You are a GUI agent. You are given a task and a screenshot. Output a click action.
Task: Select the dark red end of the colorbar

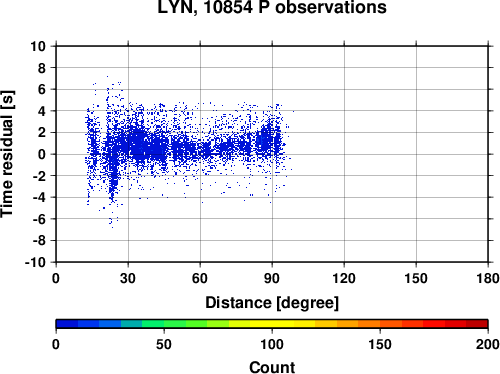(477, 324)
